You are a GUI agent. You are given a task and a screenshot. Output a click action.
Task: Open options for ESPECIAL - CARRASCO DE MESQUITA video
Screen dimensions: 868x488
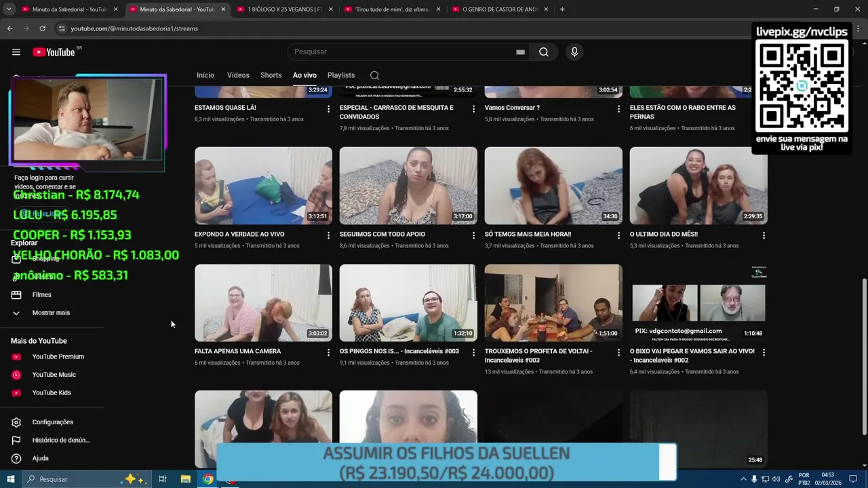point(473,108)
